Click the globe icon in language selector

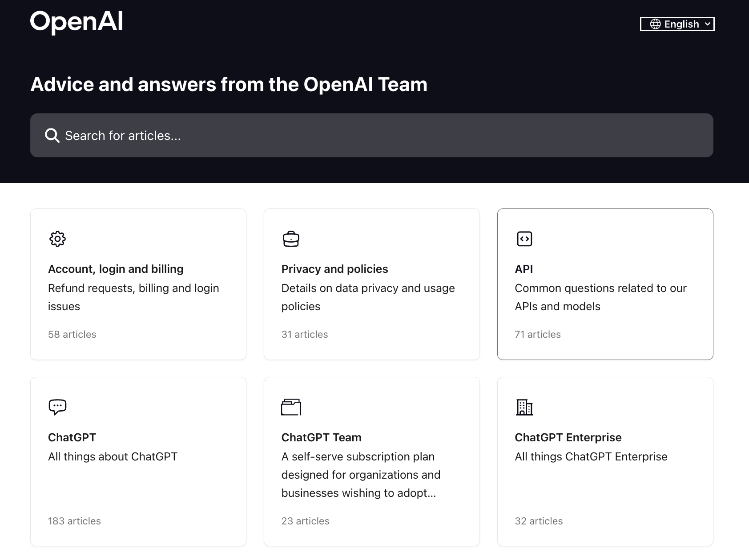655,24
